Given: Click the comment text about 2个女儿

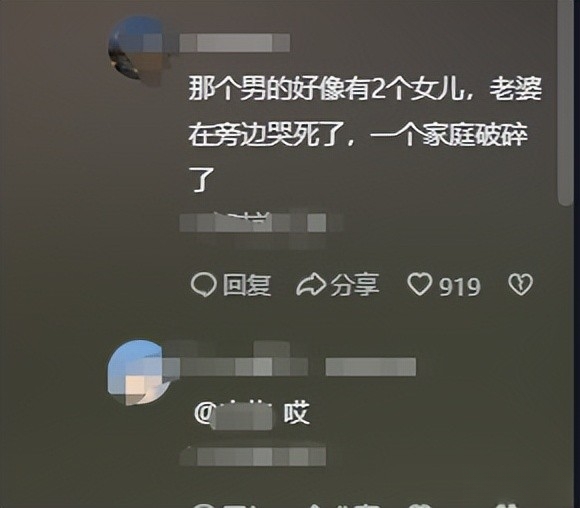Looking at the screenshot, I should click(x=364, y=135).
